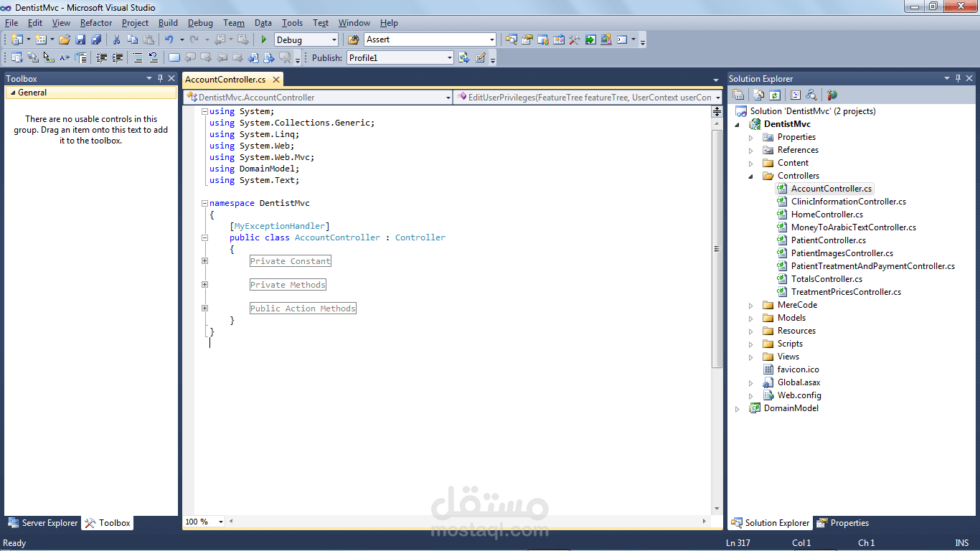Click the Uncomment selected lines icon
Screen dimensions: 980x551
[154, 57]
